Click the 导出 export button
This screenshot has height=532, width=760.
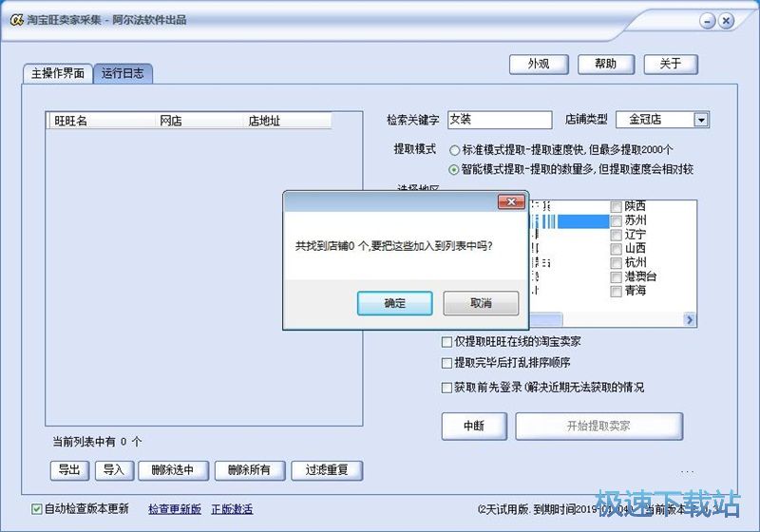(69, 470)
